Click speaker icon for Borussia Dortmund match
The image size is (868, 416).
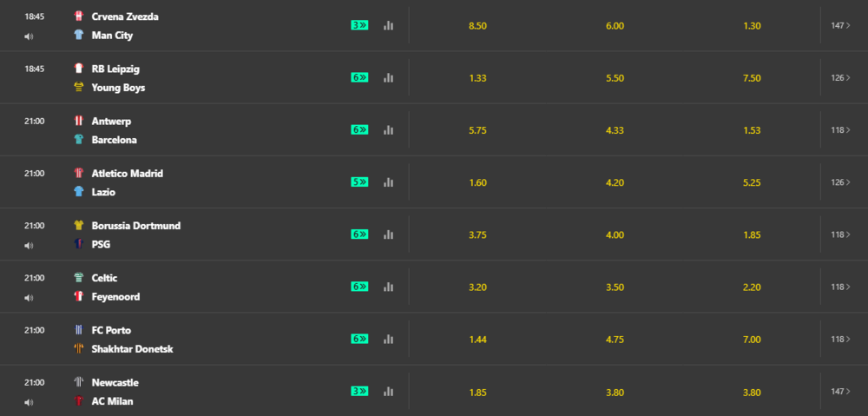click(29, 246)
